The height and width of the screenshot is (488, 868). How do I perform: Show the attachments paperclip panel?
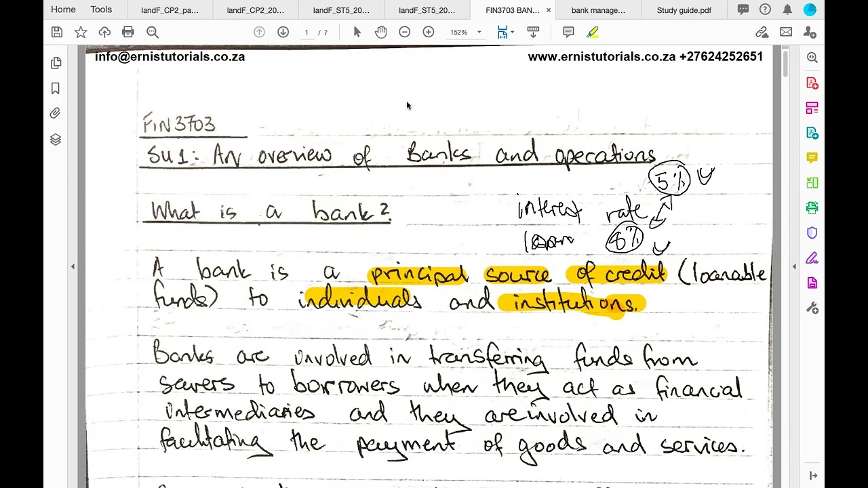point(56,114)
